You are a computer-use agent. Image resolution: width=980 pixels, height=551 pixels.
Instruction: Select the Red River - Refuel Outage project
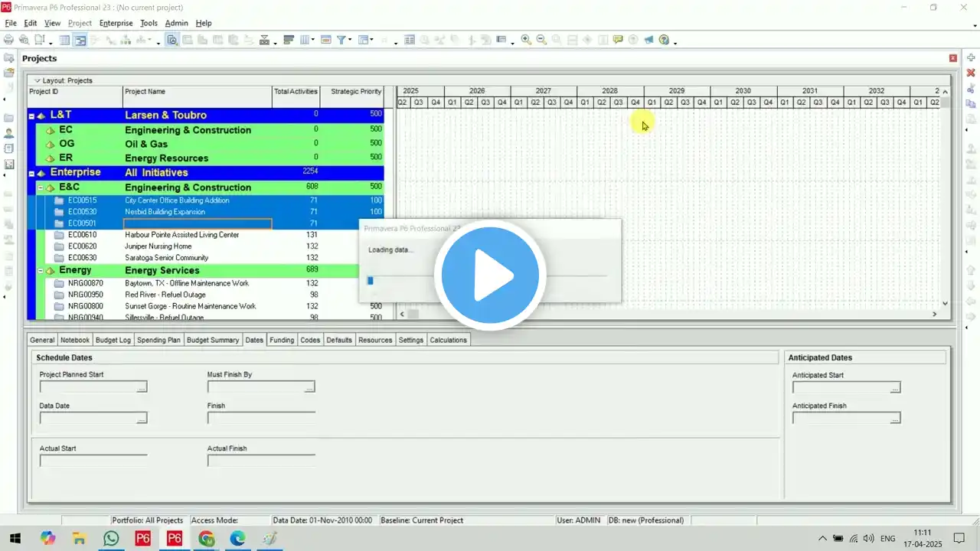(x=165, y=295)
